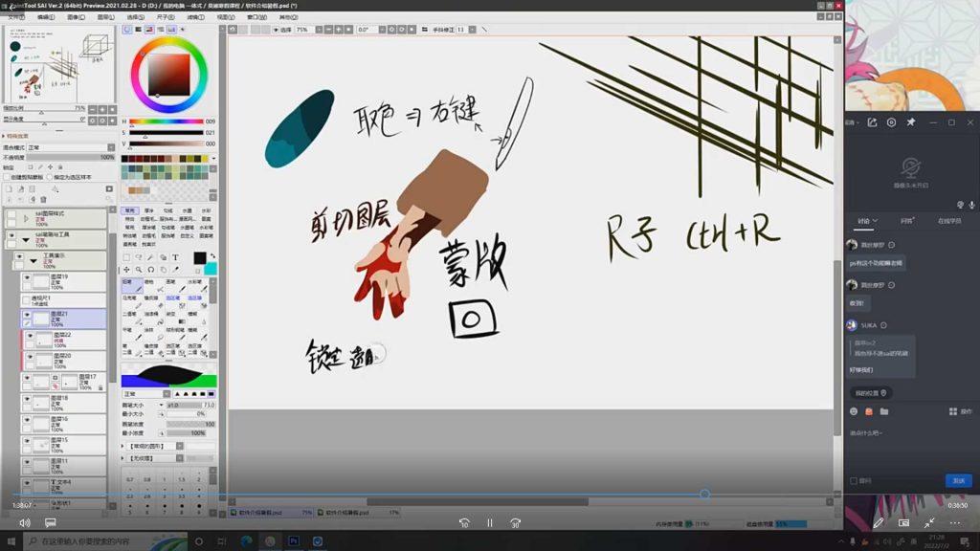The image size is (980, 551).
Task: Adjust the Hue slider in color panel
Action: coord(167,121)
